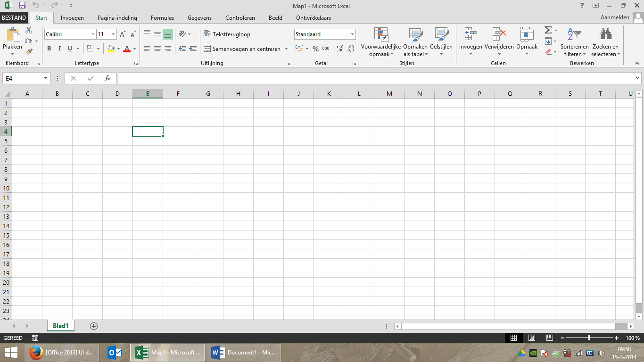Add a new sheet with the plus button

coord(94,326)
